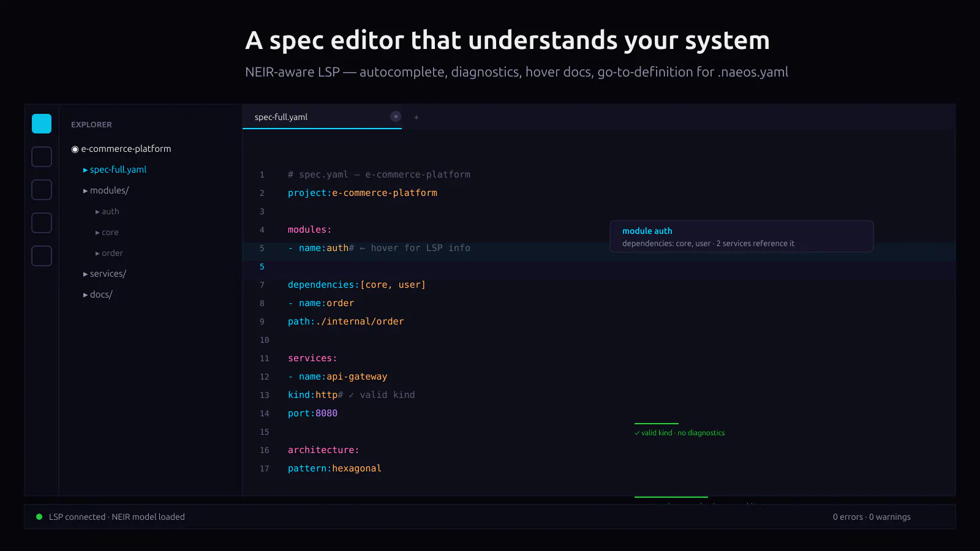Close the spec-full.yaml tab
The width and height of the screenshot is (980, 551).
pos(396,116)
